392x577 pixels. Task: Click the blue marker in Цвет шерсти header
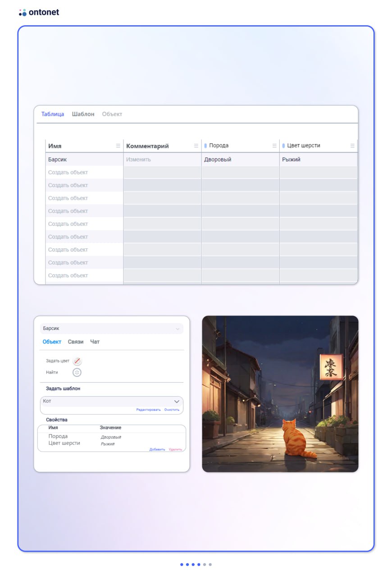click(283, 146)
